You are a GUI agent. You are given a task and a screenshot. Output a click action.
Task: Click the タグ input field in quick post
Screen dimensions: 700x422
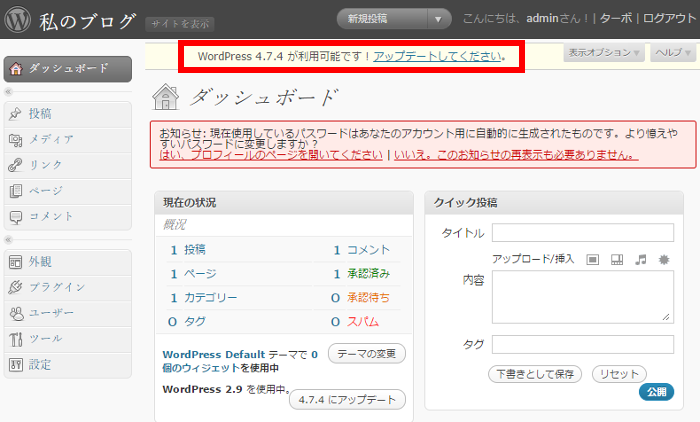tap(583, 345)
